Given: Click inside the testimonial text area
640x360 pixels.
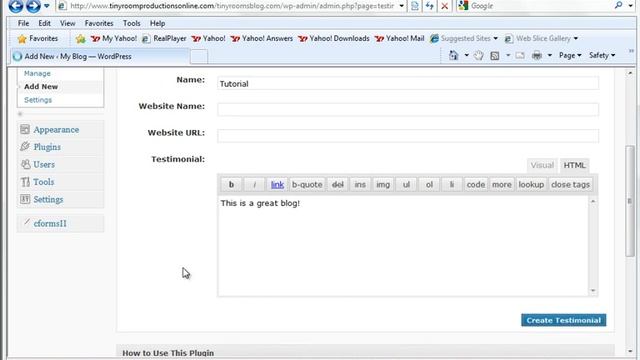Looking at the screenshot, I should point(403,246).
